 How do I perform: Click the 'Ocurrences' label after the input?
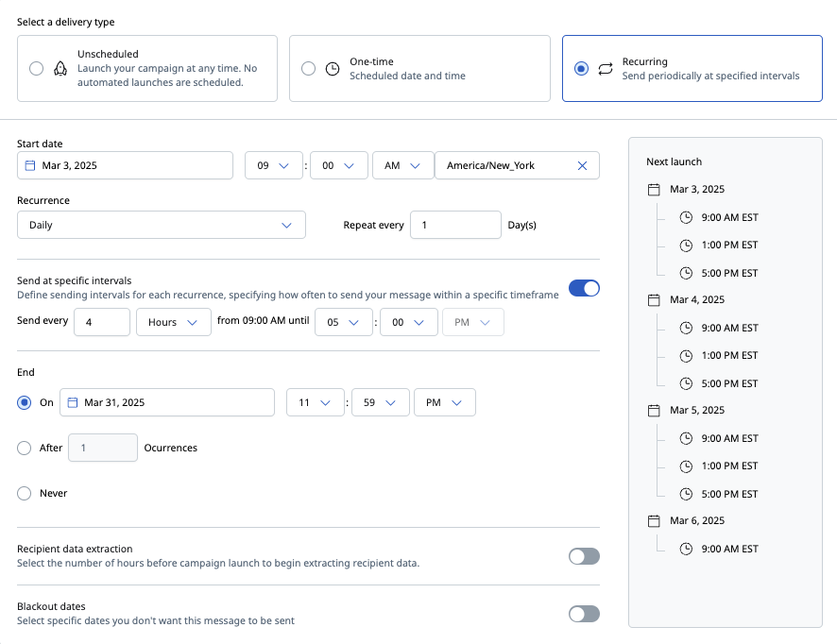tap(171, 448)
